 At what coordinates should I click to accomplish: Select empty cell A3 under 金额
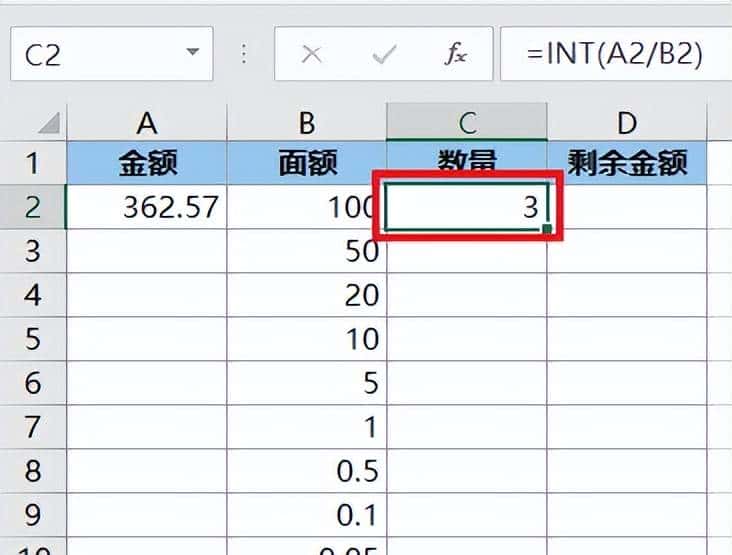point(147,251)
